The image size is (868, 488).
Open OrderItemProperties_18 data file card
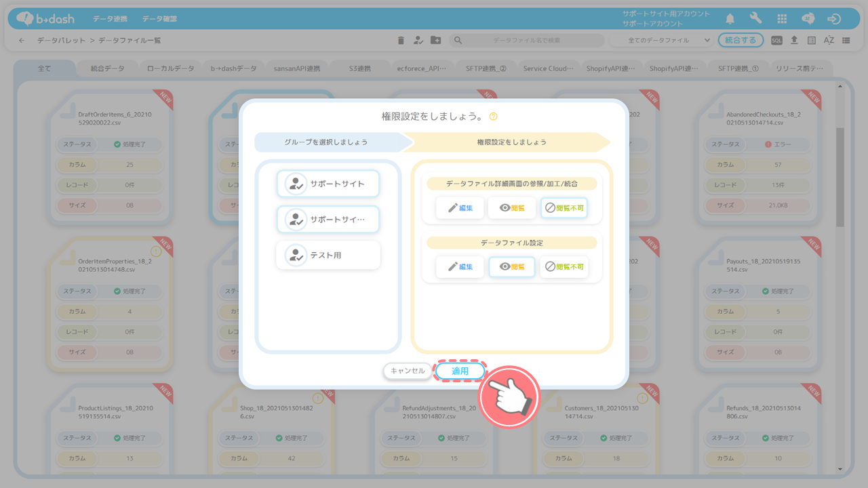pos(111,304)
